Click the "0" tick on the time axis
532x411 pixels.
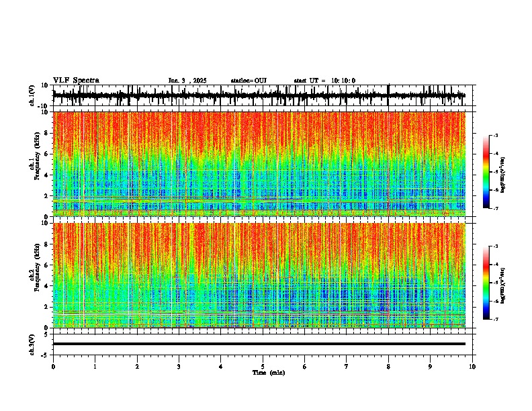point(53,367)
